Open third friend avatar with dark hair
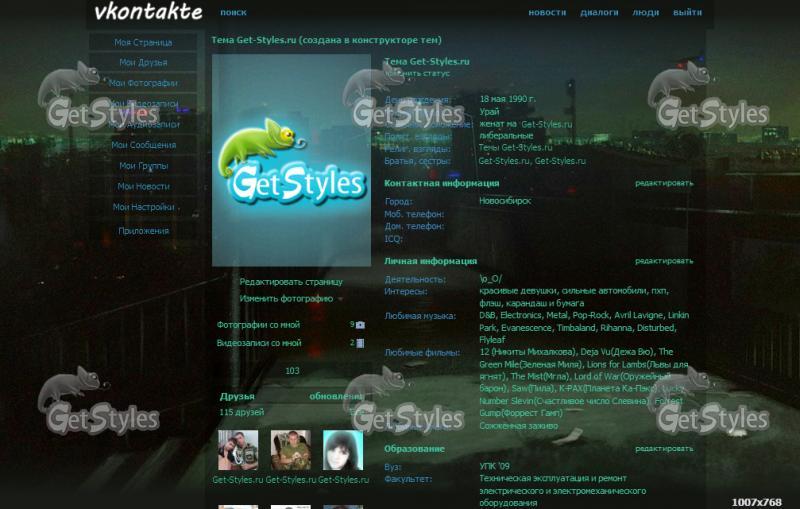Image resolution: width=800 pixels, height=509 pixels. (x=343, y=450)
